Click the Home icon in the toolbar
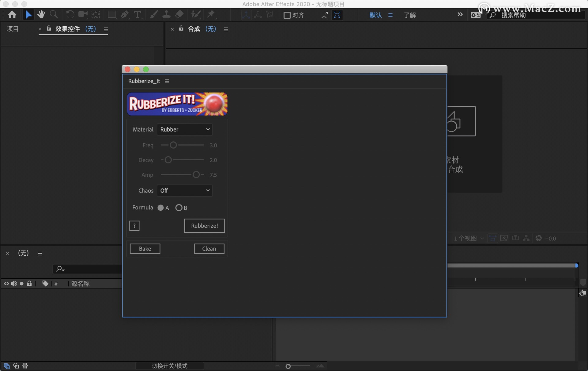The width and height of the screenshot is (588, 371). tap(12, 14)
